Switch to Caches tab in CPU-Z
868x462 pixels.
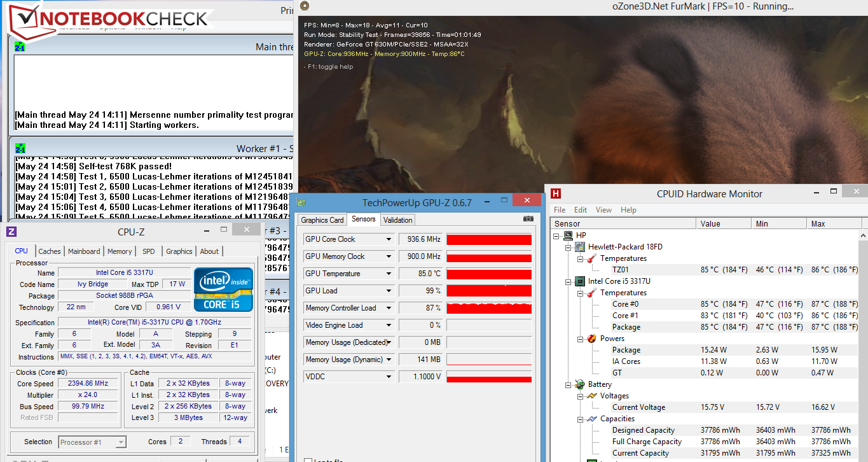(50, 251)
